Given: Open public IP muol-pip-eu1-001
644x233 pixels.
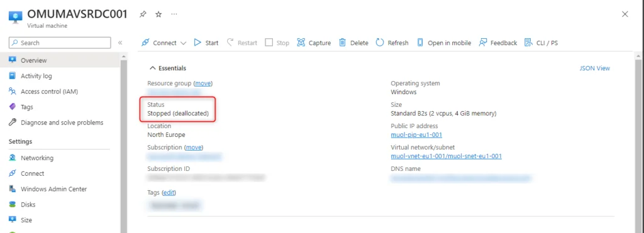Looking at the screenshot, I should point(416,135).
